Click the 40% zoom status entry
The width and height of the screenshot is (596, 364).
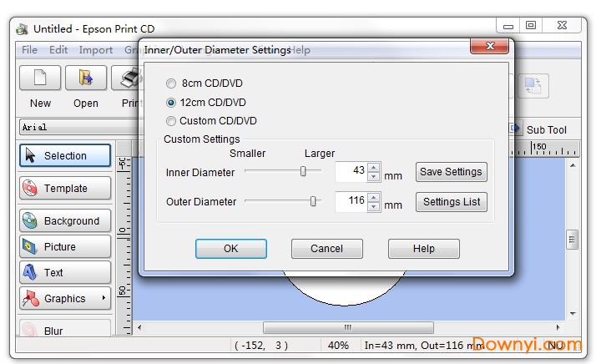click(338, 346)
